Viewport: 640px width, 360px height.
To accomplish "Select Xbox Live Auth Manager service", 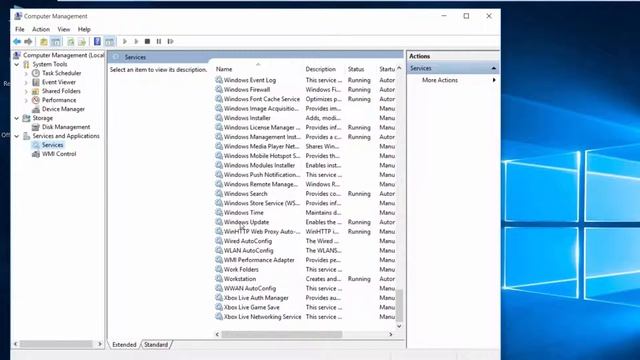I will tap(256, 298).
